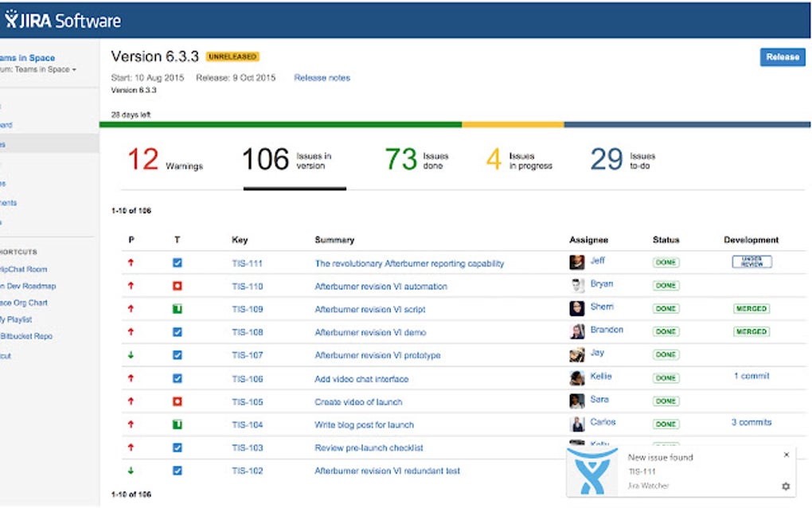Click Carlos's avatar on issue TIS-104
Image resolution: width=812 pixels, height=508 pixels.
[577, 424]
